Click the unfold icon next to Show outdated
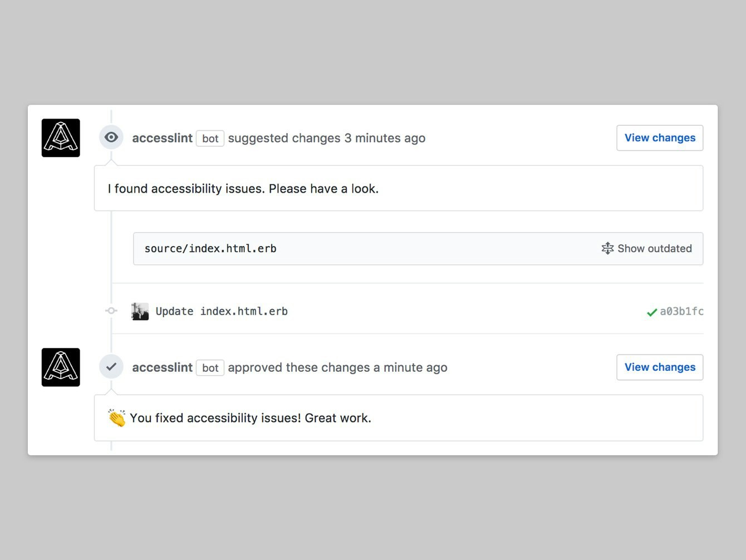This screenshot has height=560, width=746. pyautogui.click(x=607, y=248)
